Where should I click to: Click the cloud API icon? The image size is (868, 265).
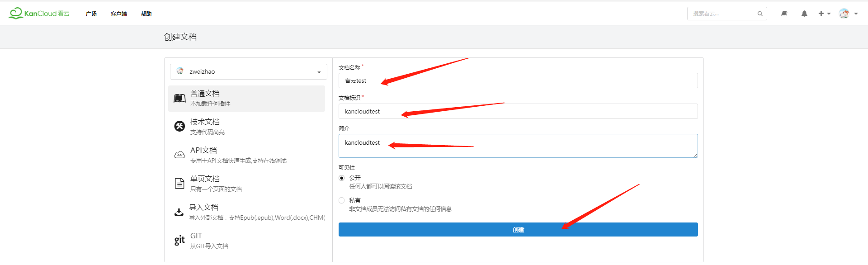180,155
